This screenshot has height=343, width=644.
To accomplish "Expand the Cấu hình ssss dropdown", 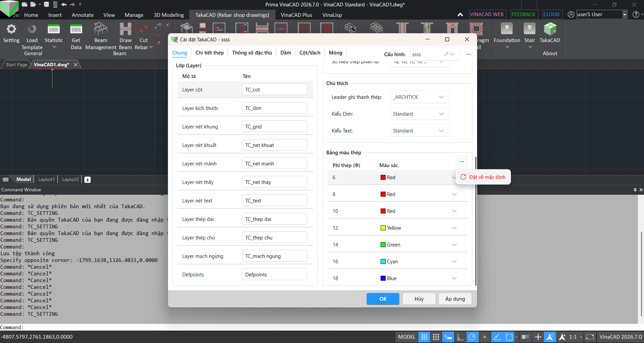I will (x=453, y=54).
